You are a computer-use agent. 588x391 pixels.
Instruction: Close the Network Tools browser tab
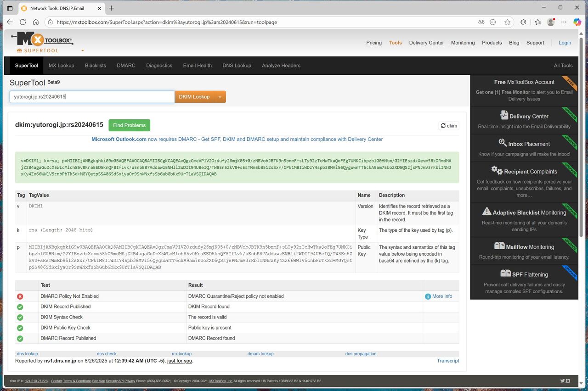coord(99,8)
